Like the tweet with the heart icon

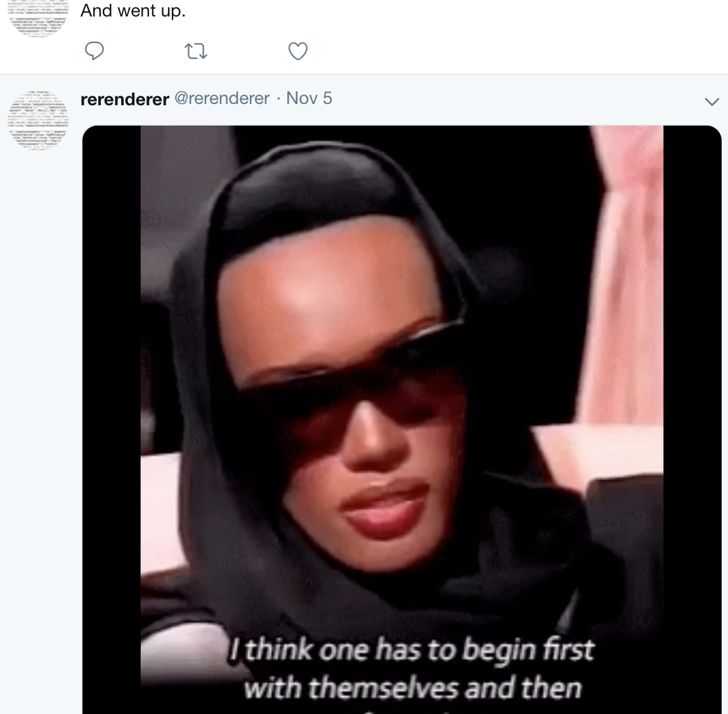click(297, 51)
